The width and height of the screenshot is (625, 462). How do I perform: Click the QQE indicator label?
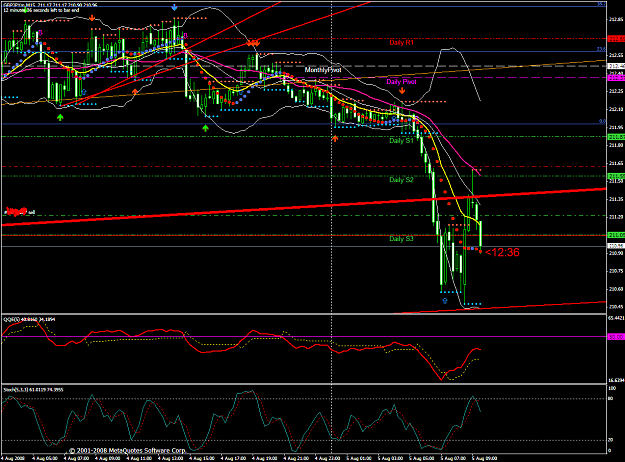coord(29,319)
